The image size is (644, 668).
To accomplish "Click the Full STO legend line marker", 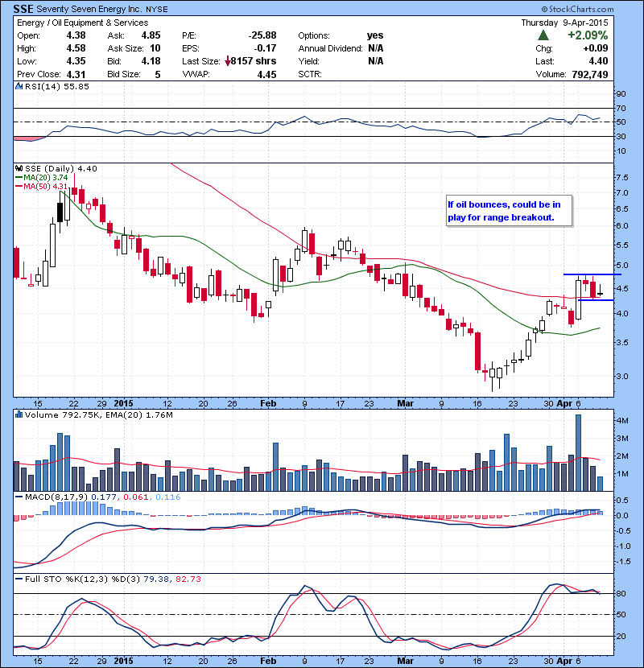I will (19, 579).
